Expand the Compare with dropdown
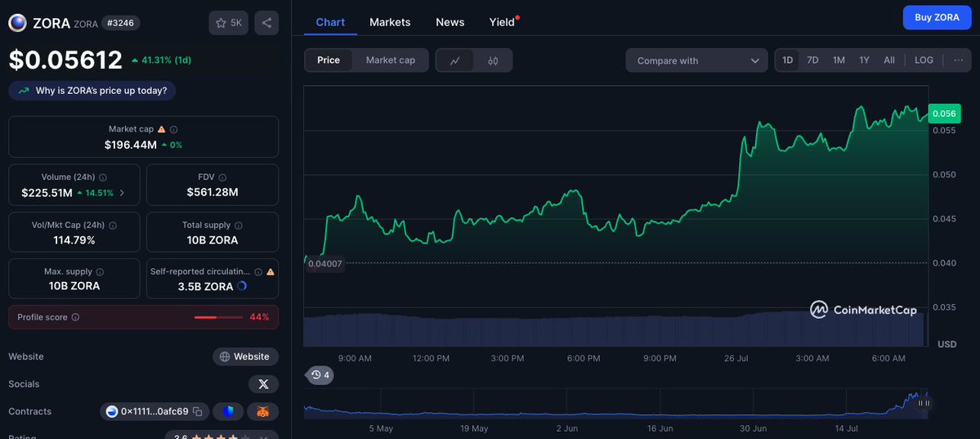980x439 pixels. click(697, 60)
